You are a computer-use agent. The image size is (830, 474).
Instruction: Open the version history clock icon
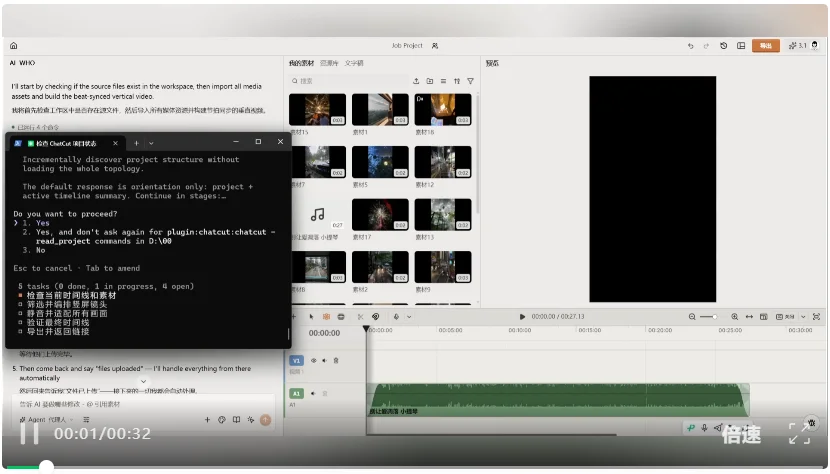coord(724,46)
